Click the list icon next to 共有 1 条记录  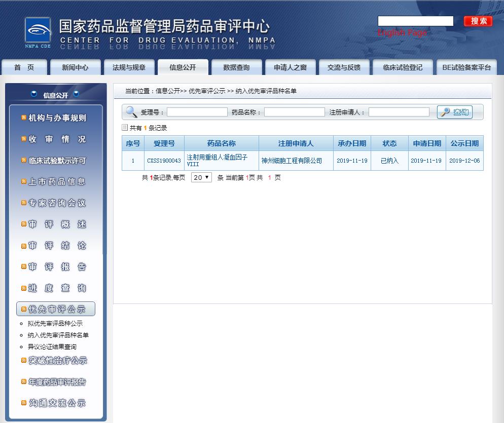(125, 128)
